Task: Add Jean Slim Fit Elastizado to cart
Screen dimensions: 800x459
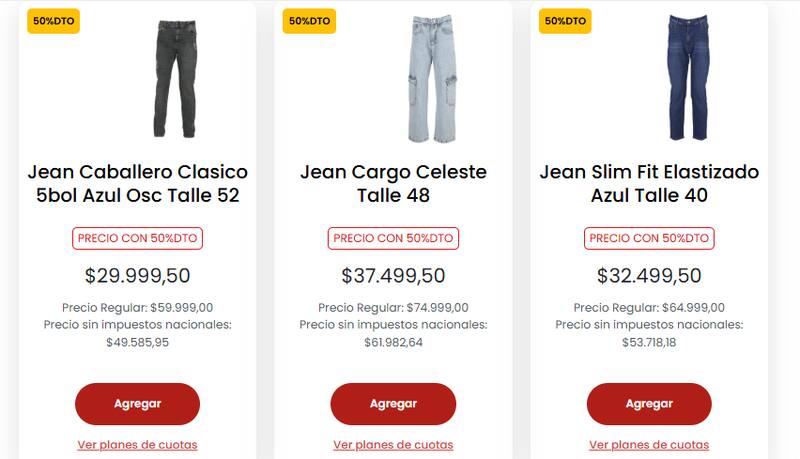Action: click(x=649, y=404)
